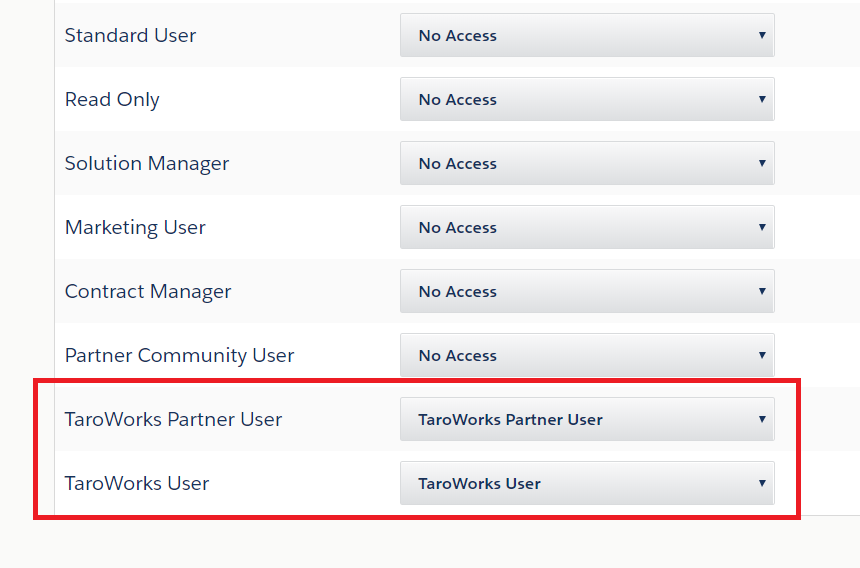Open the Standard User access dropdown
The image size is (860, 568).
click(586, 35)
